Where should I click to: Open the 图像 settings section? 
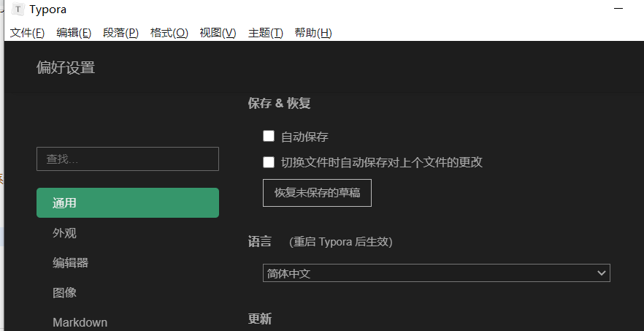click(x=64, y=292)
